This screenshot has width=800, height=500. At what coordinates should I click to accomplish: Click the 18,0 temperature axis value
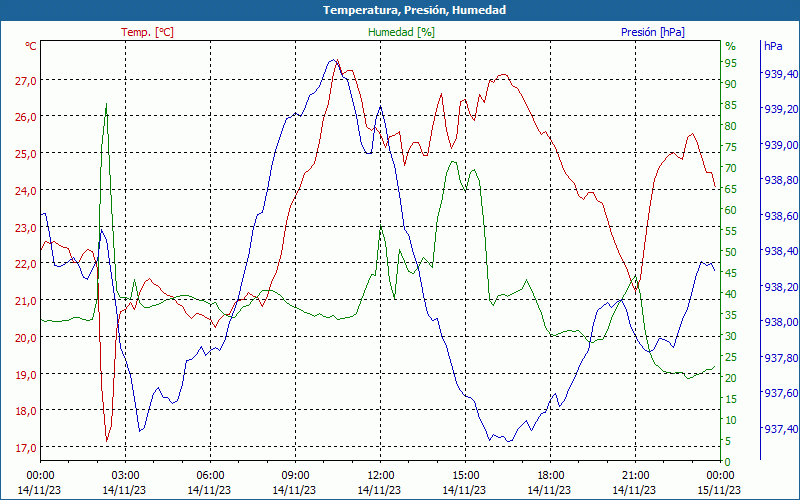pyautogui.click(x=26, y=411)
